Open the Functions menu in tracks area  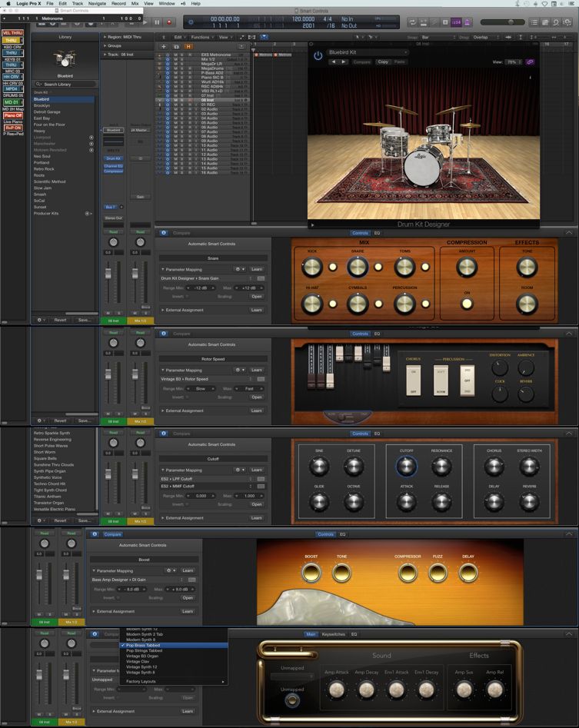[201, 37]
